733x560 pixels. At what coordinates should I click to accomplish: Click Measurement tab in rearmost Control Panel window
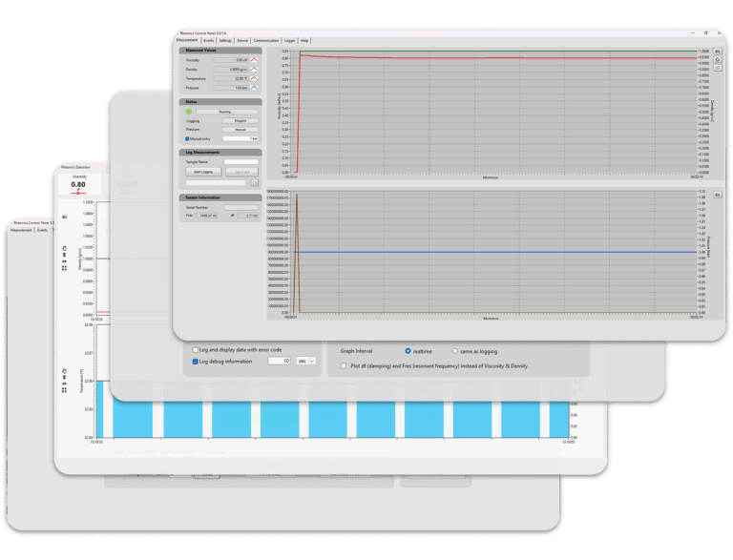pyautogui.click(x=21, y=230)
